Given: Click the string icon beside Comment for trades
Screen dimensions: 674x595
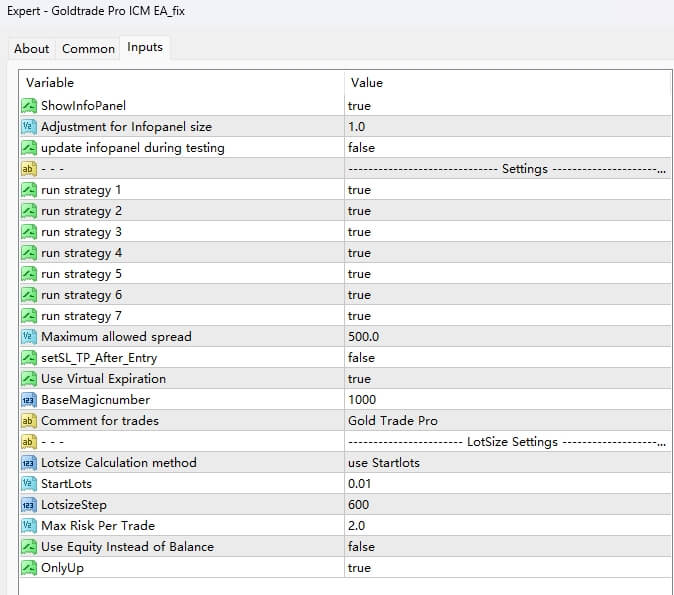Looking at the screenshot, I should coord(28,421).
